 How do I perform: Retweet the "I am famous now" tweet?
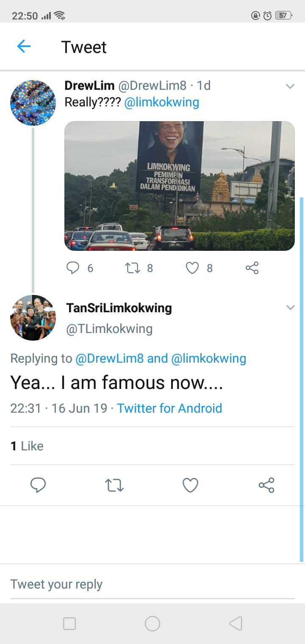(114, 485)
